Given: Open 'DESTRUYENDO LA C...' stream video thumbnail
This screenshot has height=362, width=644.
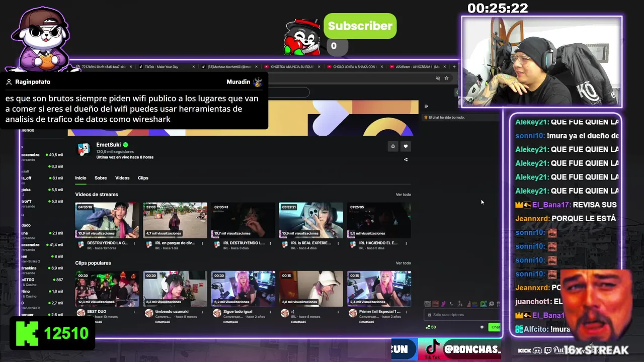Looking at the screenshot, I should tap(107, 220).
